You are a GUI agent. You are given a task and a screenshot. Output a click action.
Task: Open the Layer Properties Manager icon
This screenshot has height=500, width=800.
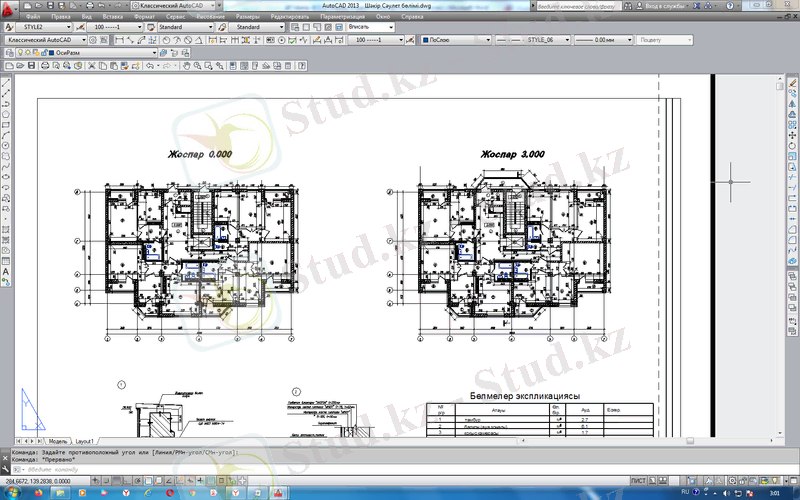pyautogui.click(x=9, y=53)
